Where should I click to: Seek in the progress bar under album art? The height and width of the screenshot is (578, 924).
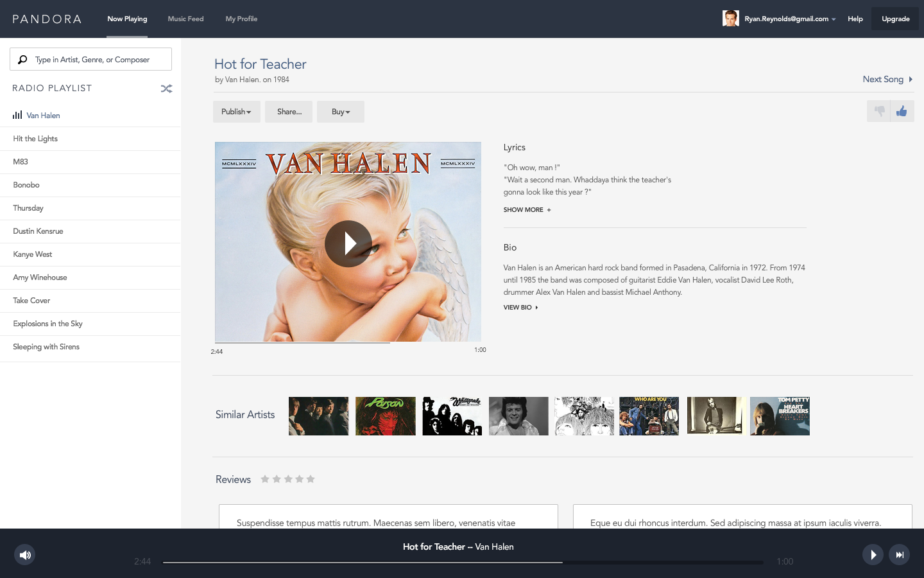348,342
